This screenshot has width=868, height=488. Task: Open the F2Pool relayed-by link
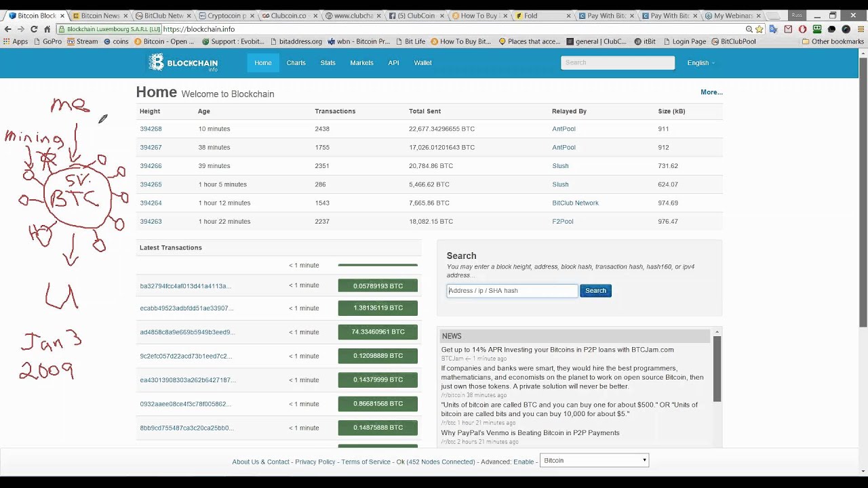(x=563, y=222)
